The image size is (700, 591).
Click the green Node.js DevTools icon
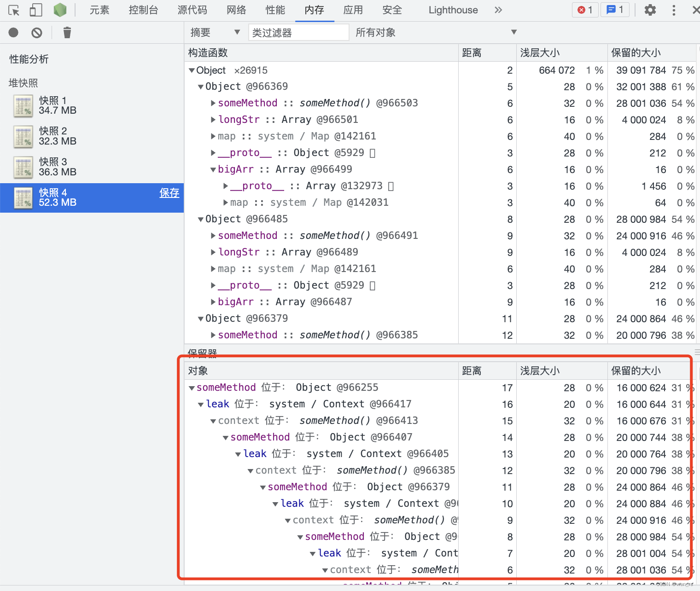[x=60, y=10]
